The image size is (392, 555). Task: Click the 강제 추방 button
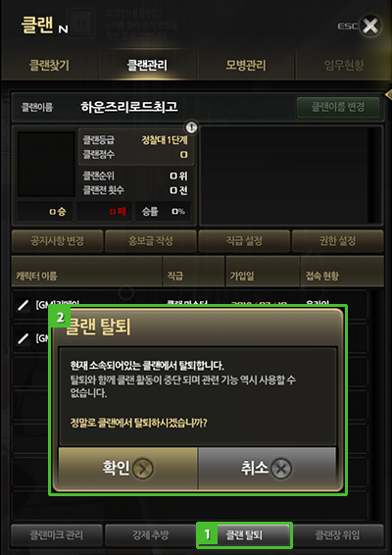pyautogui.click(x=151, y=534)
